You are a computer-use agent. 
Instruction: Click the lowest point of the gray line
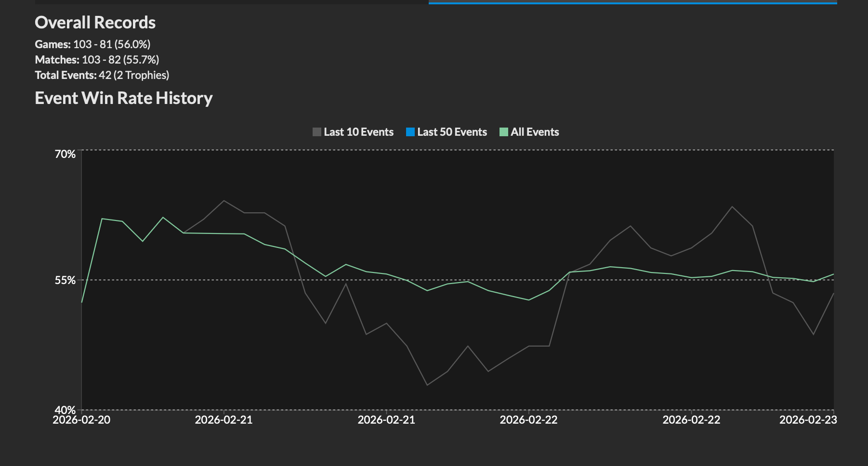427,385
